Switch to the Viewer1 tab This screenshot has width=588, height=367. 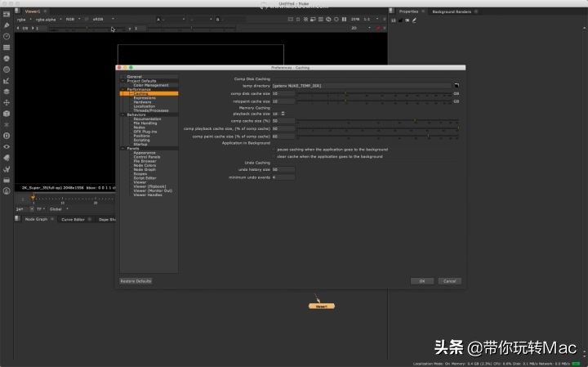coord(32,11)
